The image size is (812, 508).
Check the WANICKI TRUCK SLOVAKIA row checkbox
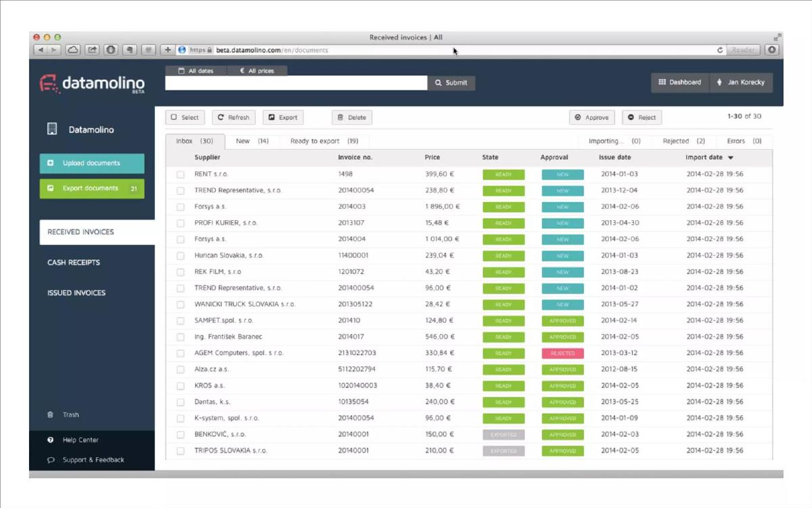coord(181,305)
